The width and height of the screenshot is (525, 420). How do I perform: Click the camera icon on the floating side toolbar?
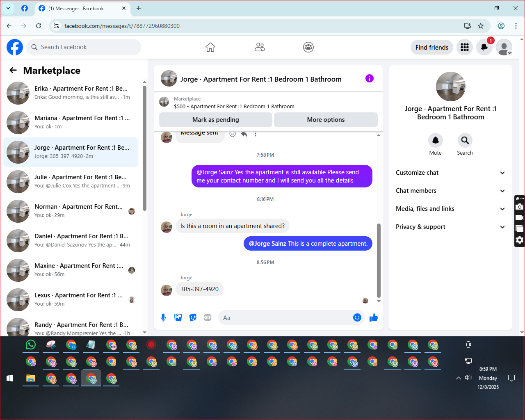(520, 207)
